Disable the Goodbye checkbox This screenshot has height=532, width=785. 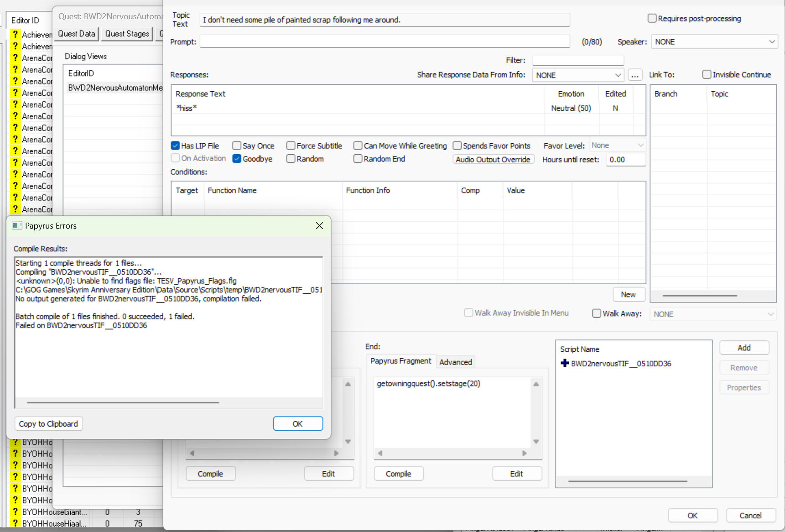(237, 159)
